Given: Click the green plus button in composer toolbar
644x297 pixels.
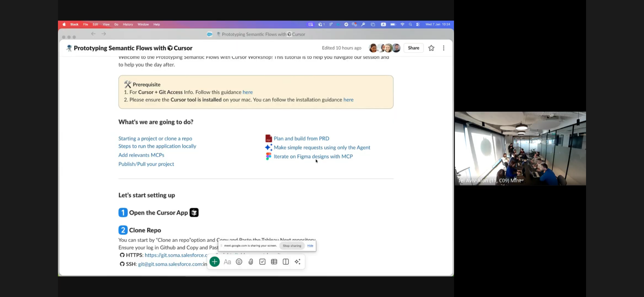Looking at the screenshot, I should tap(214, 262).
